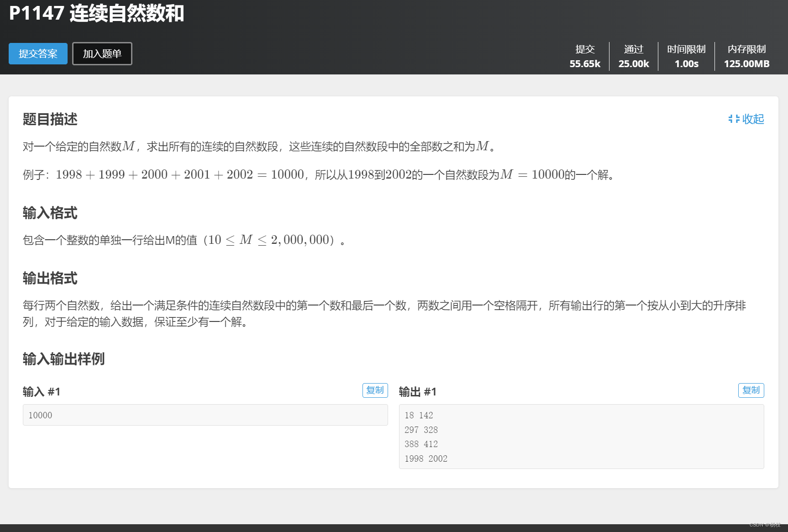Expand the 输入输出样例 section heading
Viewport: 788px width, 532px height.
(x=63, y=359)
